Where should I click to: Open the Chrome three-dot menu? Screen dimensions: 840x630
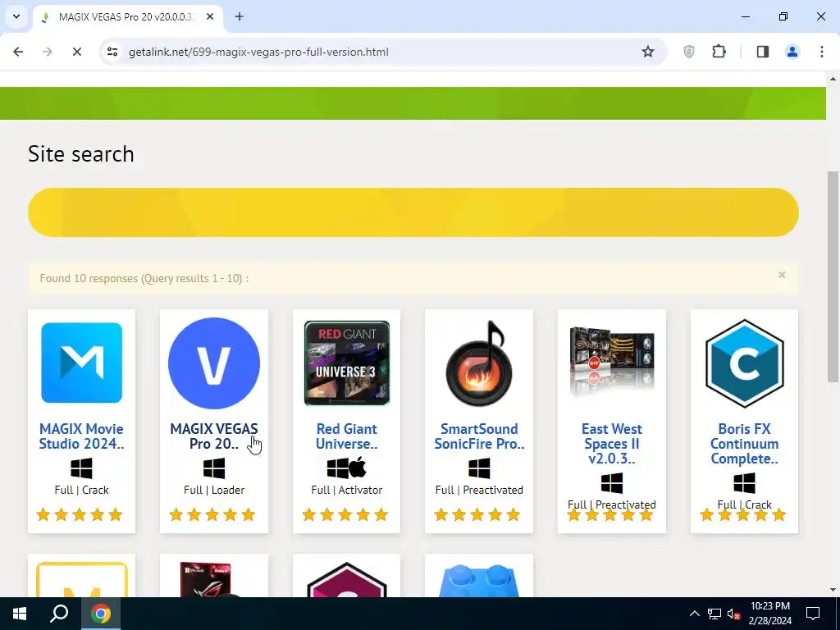pyautogui.click(x=821, y=52)
